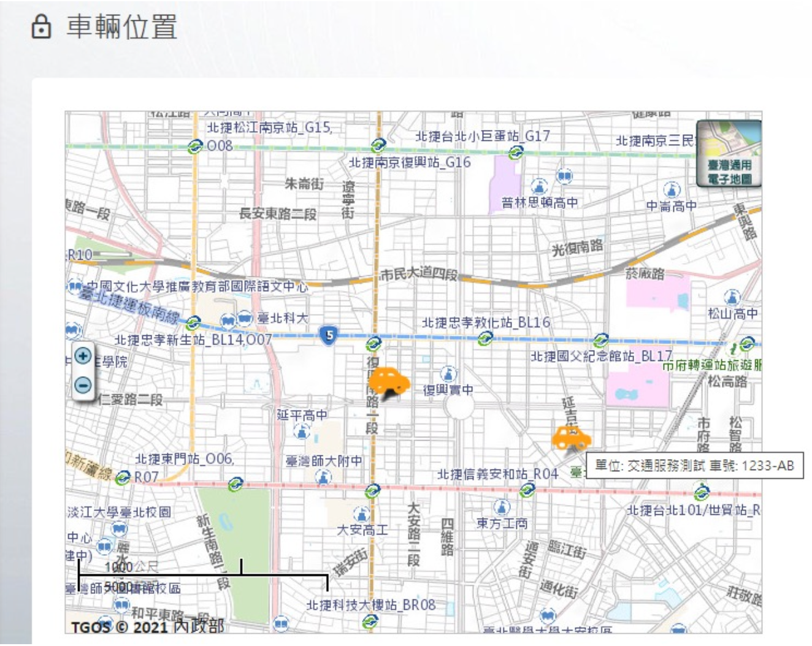Click the 復興實中 school icon

pos(448,374)
